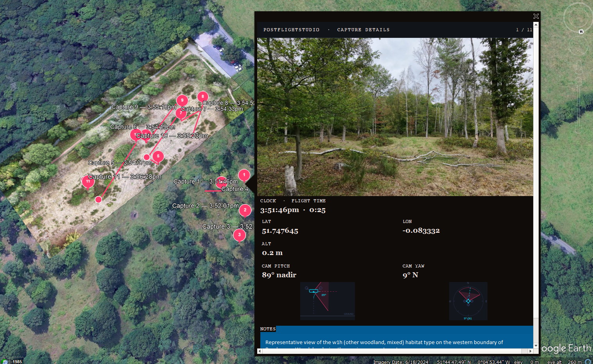Click the balloon's scroll down arrow

(536, 346)
